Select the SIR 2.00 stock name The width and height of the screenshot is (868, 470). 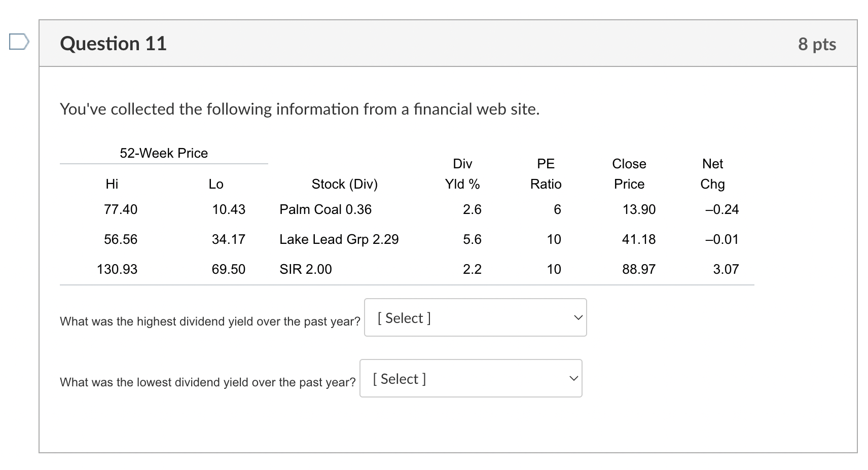[x=306, y=269]
